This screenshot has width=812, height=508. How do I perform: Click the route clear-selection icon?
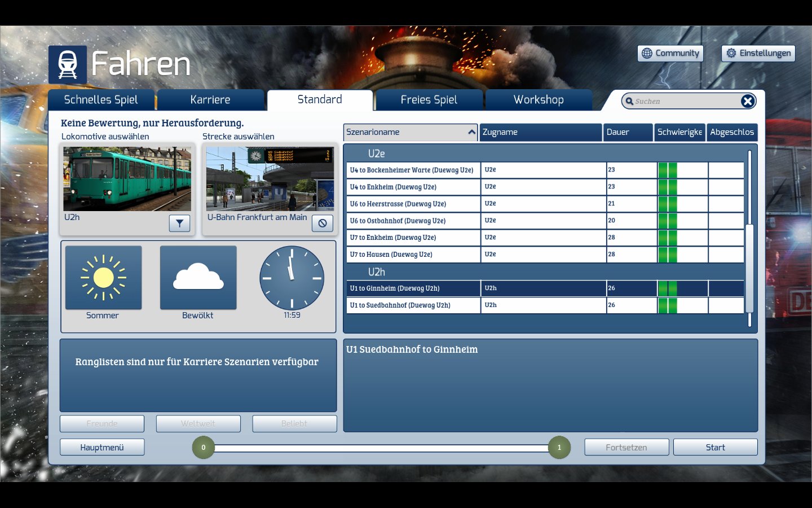323,224
